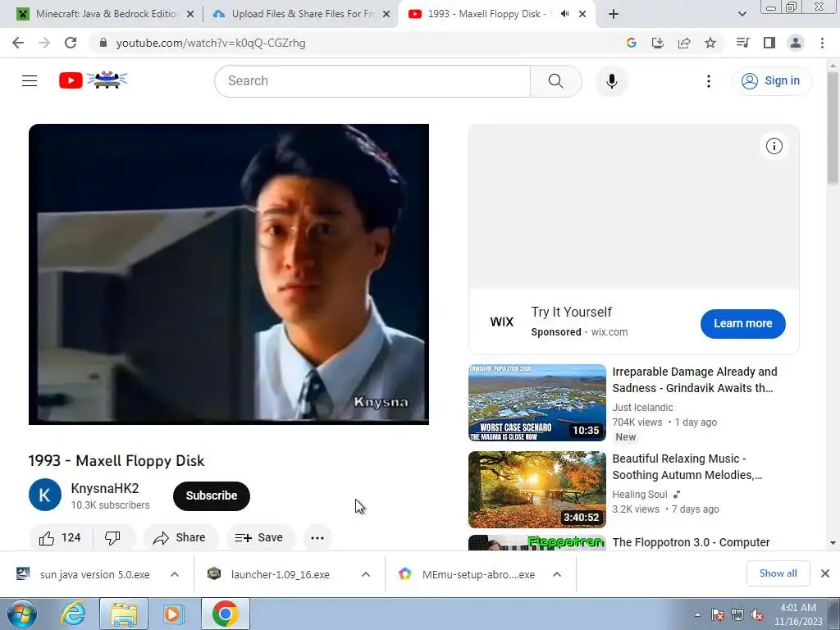Open launcher-1.09_16.exe download

269,574
